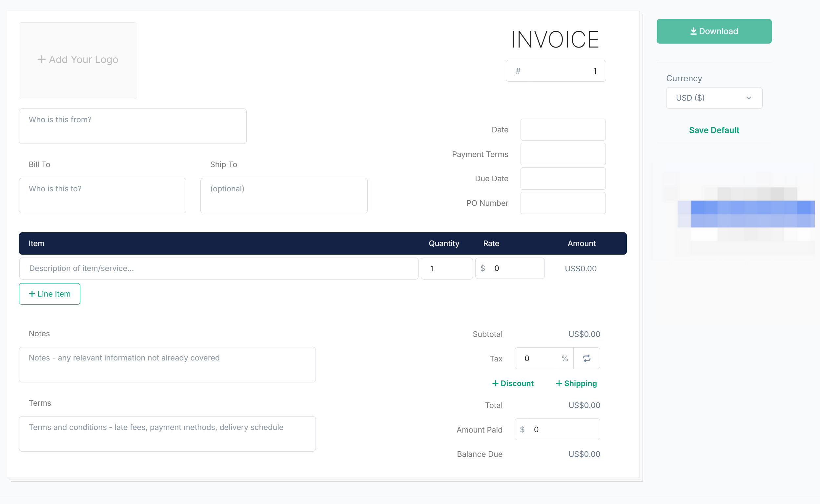
Task: Open the Date picker field
Action: [563, 129]
